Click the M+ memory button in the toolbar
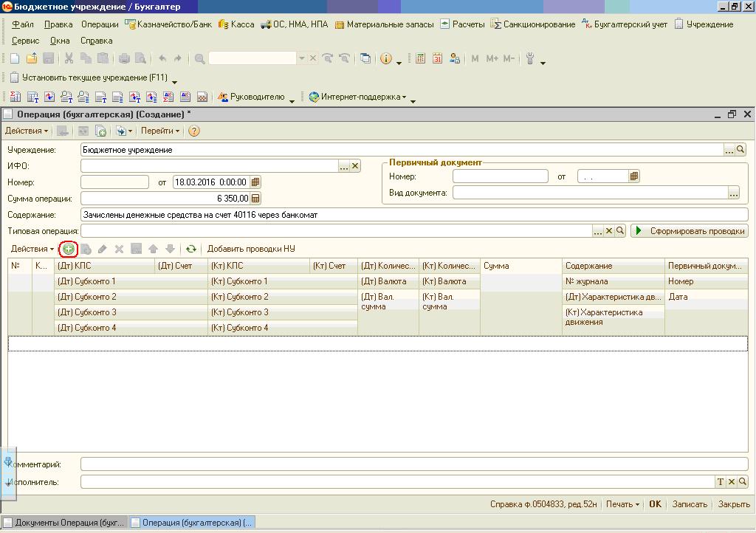756x533 pixels. point(492,59)
